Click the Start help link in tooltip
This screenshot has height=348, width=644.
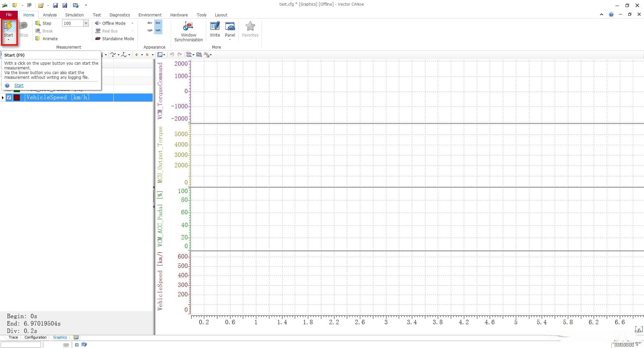19,85
